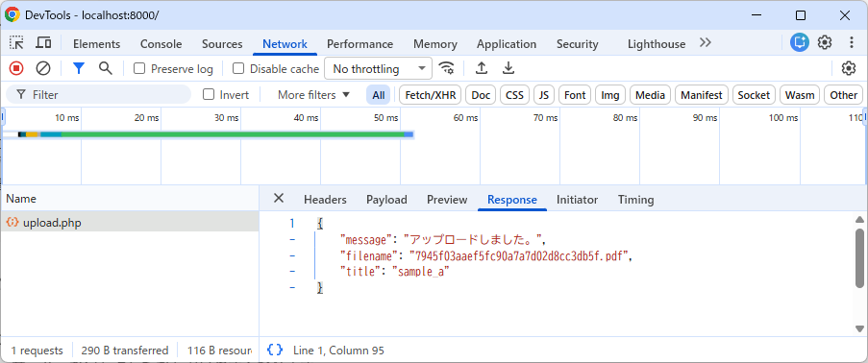This screenshot has width=868, height=363.
Task: Open DevTools settings gear icon
Action: (x=825, y=42)
